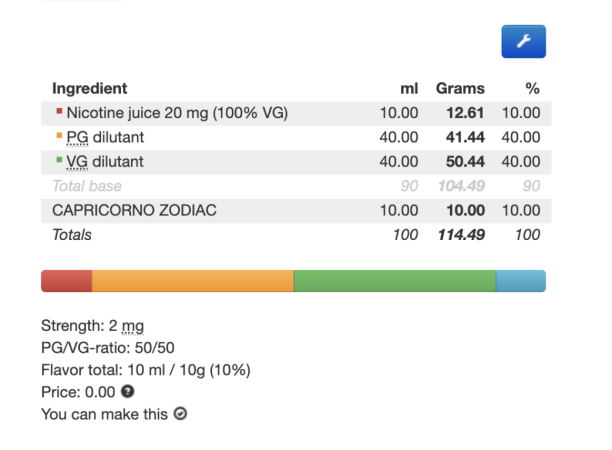Screen dimensions: 612x450
Task: Select the blue flavor bar segment
Action: click(521, 281)
